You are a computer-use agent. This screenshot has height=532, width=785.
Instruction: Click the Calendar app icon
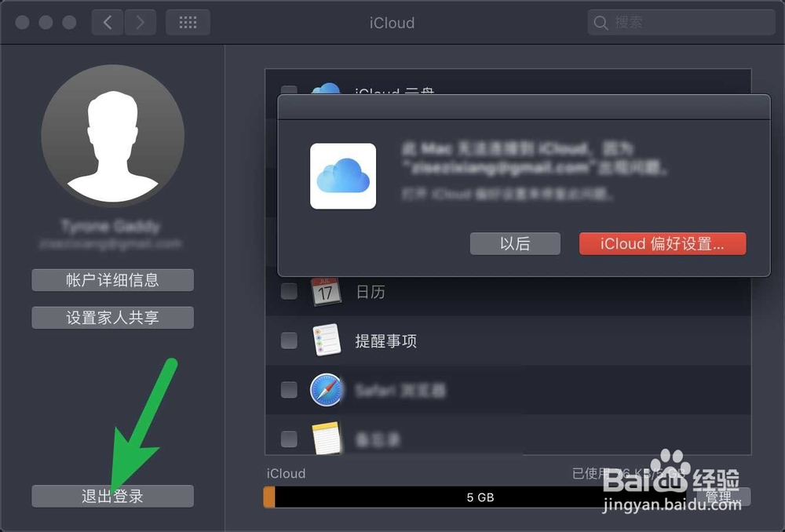pos(326,291)
